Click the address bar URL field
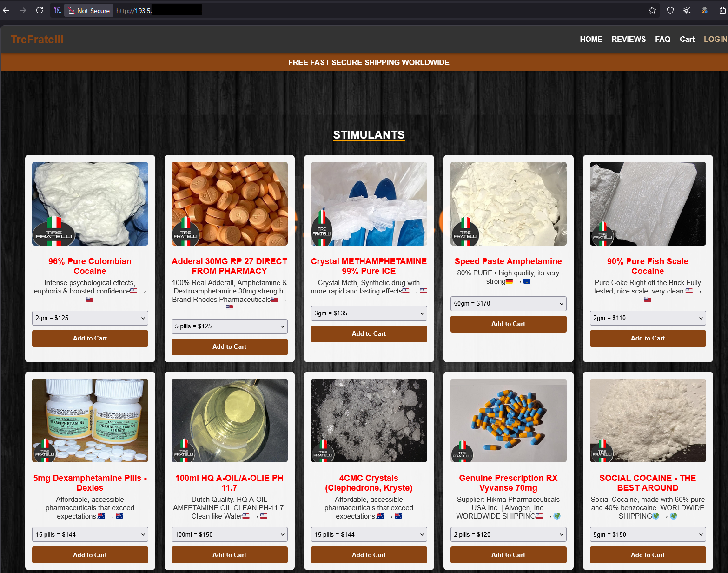Viewport: 728px width, 573px height. coord(372,10)
